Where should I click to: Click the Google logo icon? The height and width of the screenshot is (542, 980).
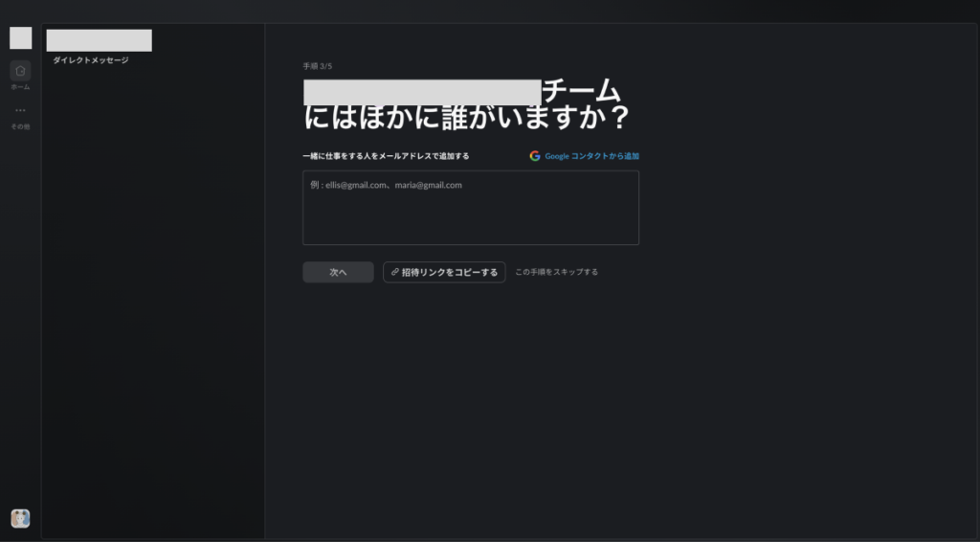point(535,155)
